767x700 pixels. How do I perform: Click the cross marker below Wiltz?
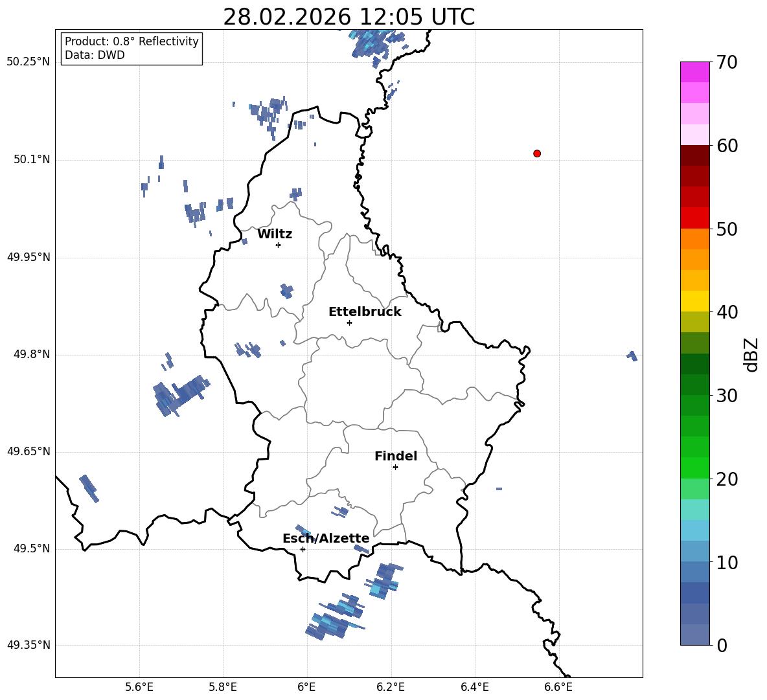279,245
